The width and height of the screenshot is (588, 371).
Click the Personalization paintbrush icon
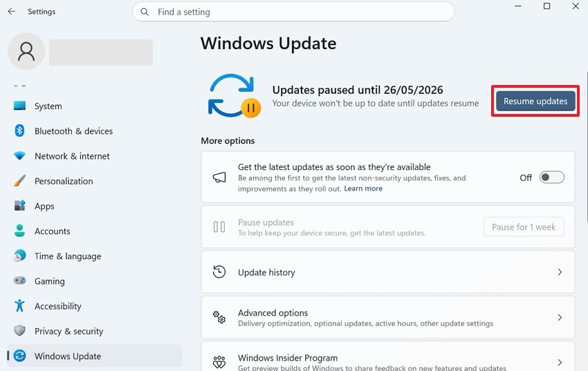(19, 181)
